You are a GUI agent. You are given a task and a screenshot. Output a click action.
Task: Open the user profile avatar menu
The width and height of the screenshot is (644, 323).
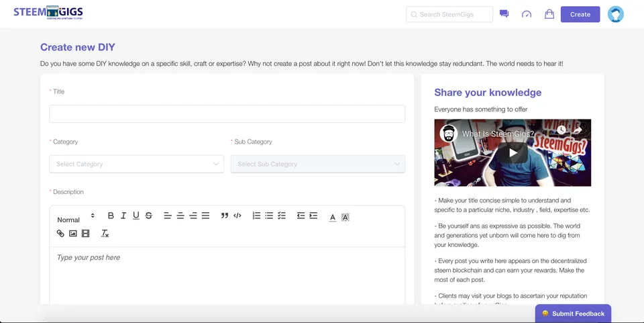pos(616,14)
